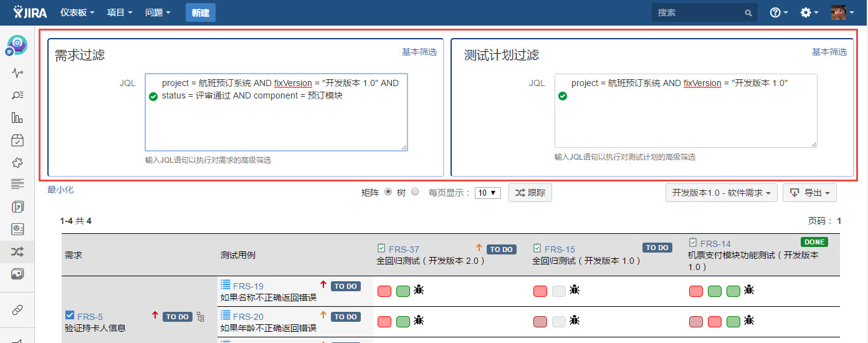This screenshot has width=868, height=343.
Task: Open the settings gear dropdown
Action: 809,12
